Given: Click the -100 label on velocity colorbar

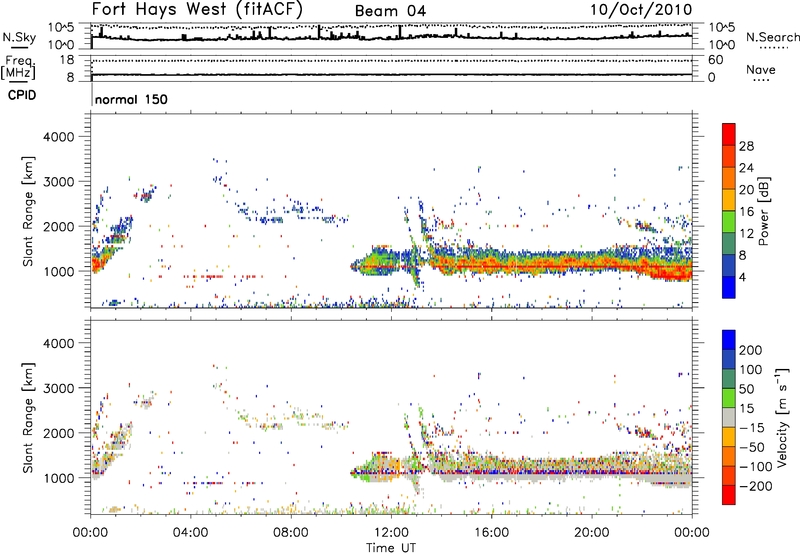Looking at the screenshot, I should pyautogui.click(x=756, y=467).
